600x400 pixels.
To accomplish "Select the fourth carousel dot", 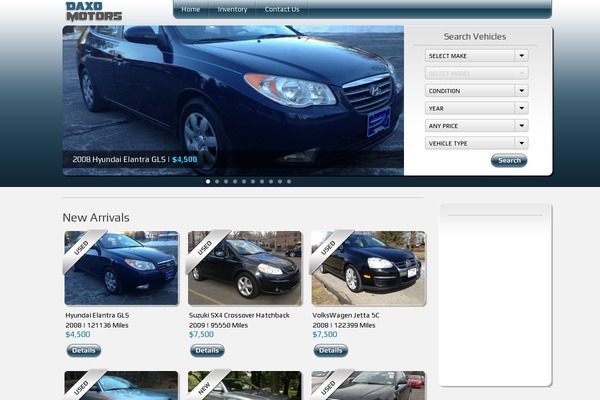I will [x=235, y=181].
